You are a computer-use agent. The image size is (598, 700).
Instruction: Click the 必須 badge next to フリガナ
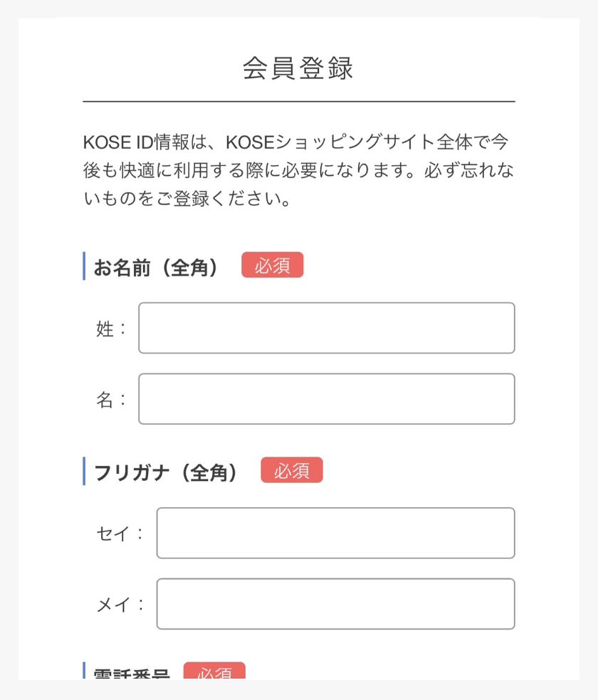[x=292, y=470]
